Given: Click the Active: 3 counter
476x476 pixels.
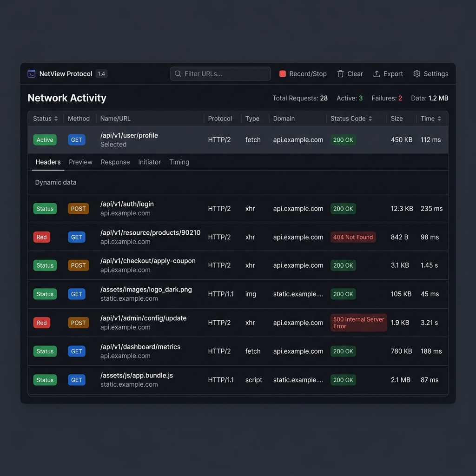Looking at the screenshot, I should tap(350, 98).
